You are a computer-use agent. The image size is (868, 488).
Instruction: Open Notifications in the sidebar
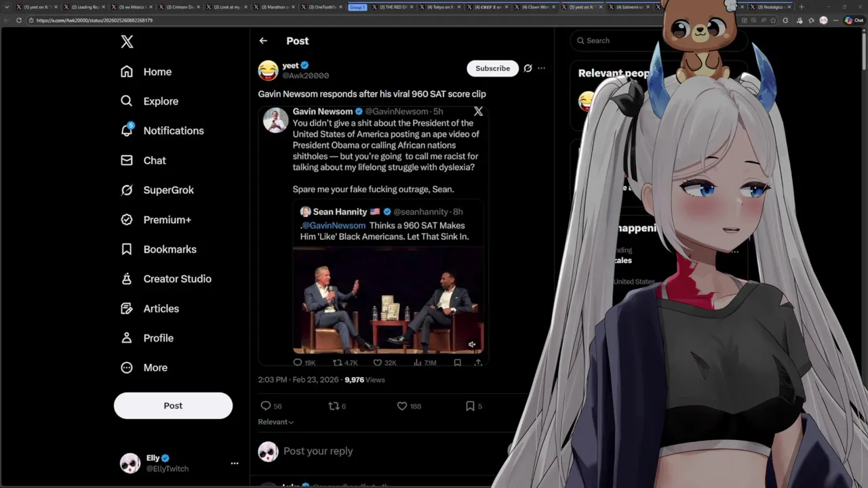tap(161, 131)
